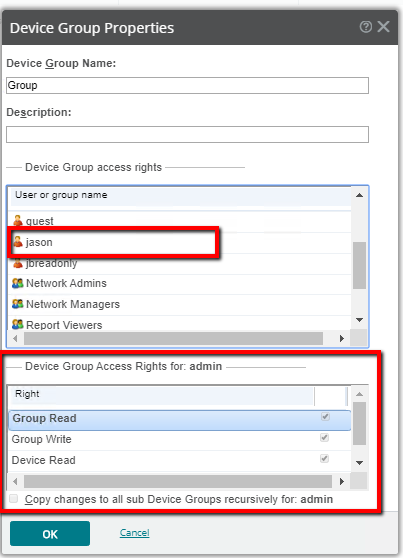The width and height of the screenshot is (403, 558).
Task: Click user list scroll down arrow
Action: pos(360,320)
